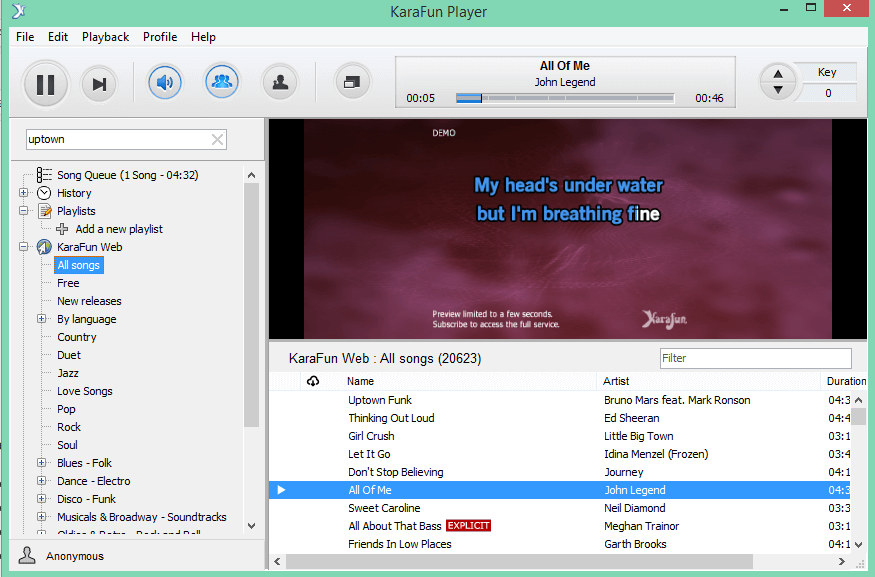
Task: Select Friends In Low Places song row
Action: point(560,544)
